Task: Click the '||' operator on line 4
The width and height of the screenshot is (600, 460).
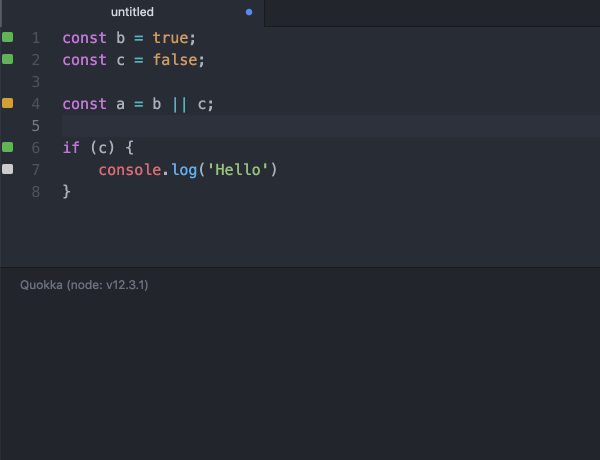Action: click(179, 104)
